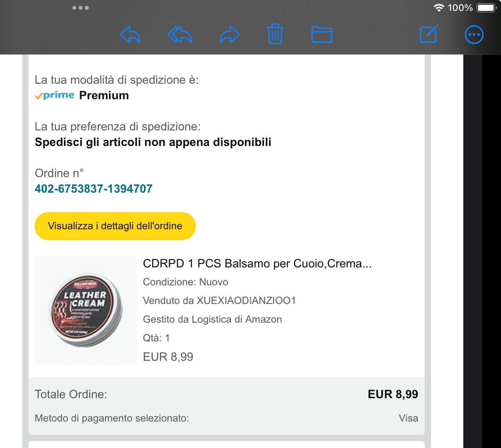Tap the Visa payment method text
This screenshot has width=501, height=448.
[409, 418]
